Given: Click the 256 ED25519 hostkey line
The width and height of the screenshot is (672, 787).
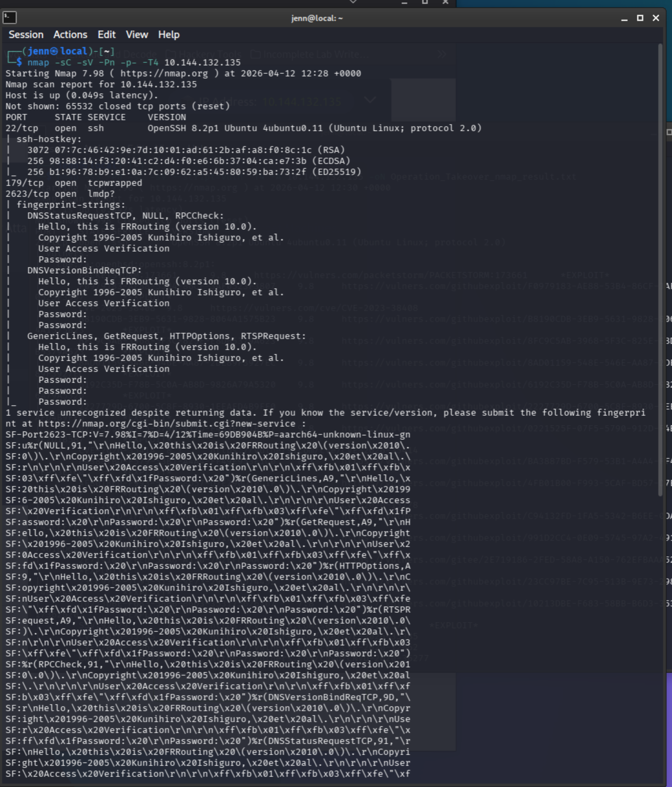Looking at the screenshot, I should tap(194, 172).
